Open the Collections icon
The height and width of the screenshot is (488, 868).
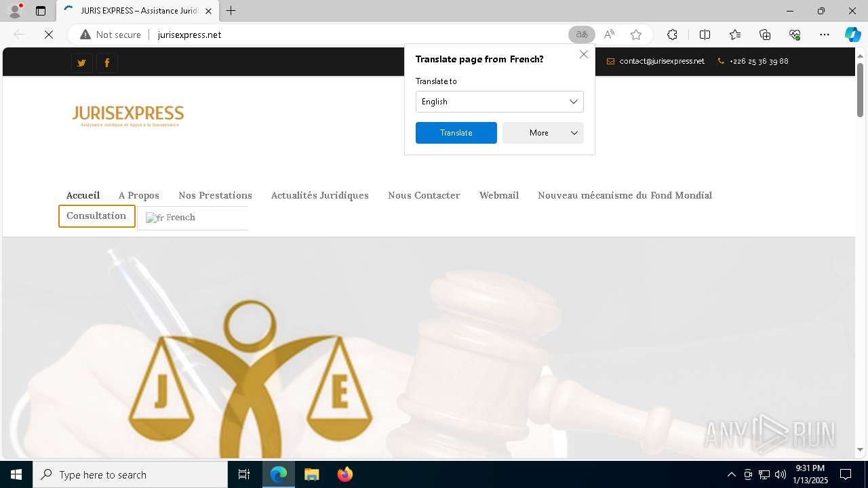[765, 35]
